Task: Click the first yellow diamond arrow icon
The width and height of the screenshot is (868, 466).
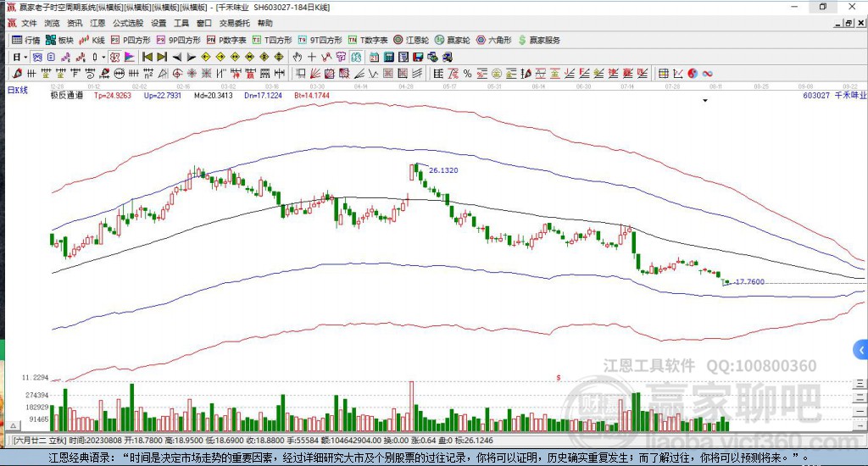Action: [206, 57]
